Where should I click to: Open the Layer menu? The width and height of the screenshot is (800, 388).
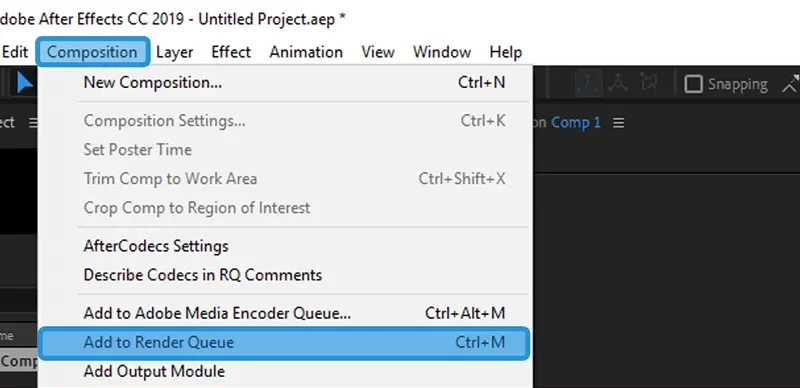click(x=174, y=52)
